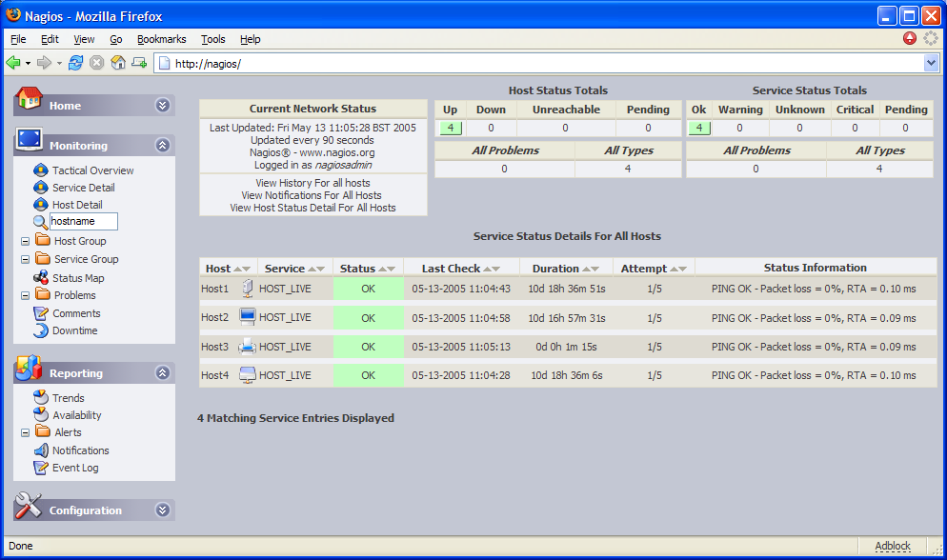
Task: Click the Status Map icon
Action: pyautogui.click(x=41, y=277)
